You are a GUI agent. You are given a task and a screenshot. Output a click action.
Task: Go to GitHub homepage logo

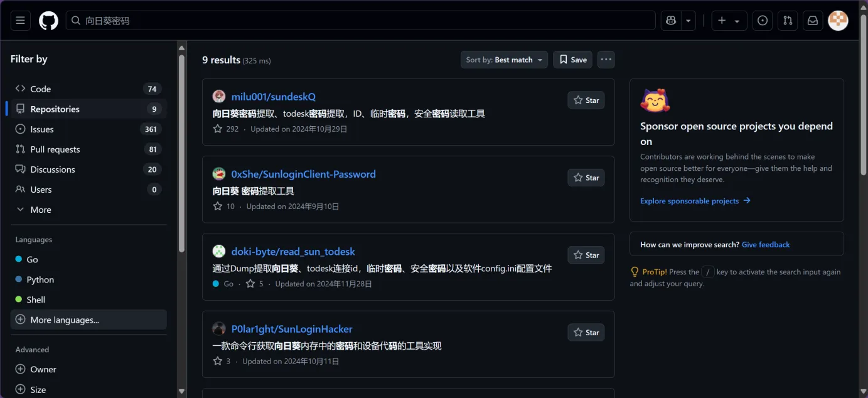pos(48,21)
